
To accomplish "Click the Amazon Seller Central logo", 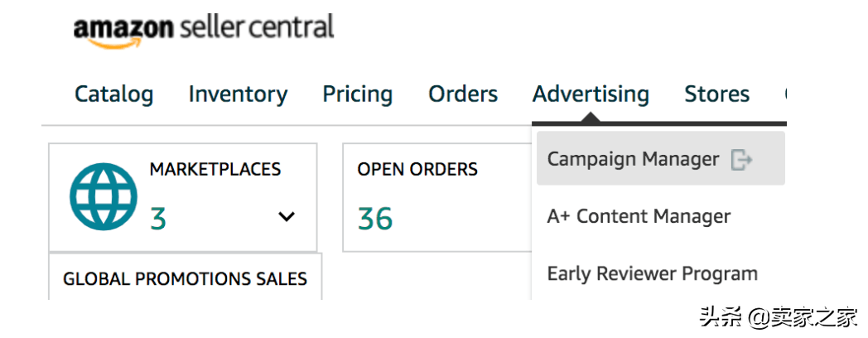I will [205, 29].
